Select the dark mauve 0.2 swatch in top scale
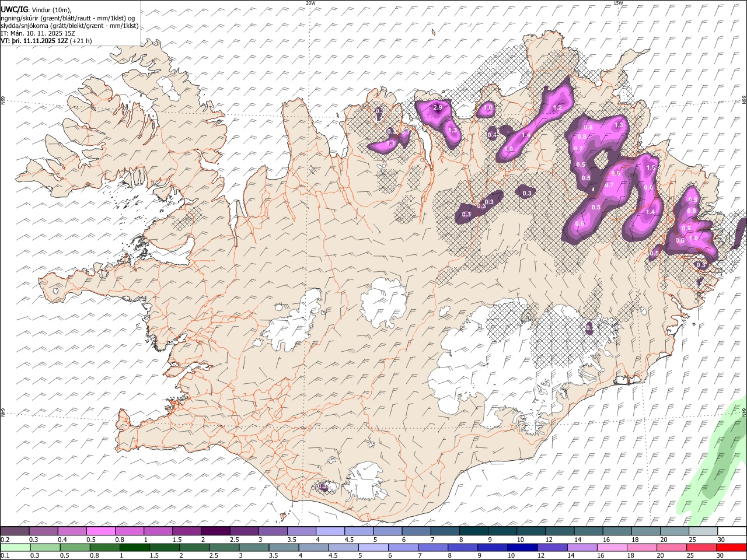Viewport: 747px width, 560px height. tap(15, 531)
